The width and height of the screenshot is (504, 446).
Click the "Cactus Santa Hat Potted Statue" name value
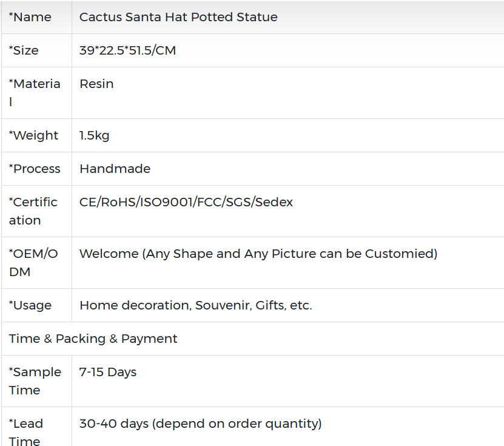coord(178,17)
